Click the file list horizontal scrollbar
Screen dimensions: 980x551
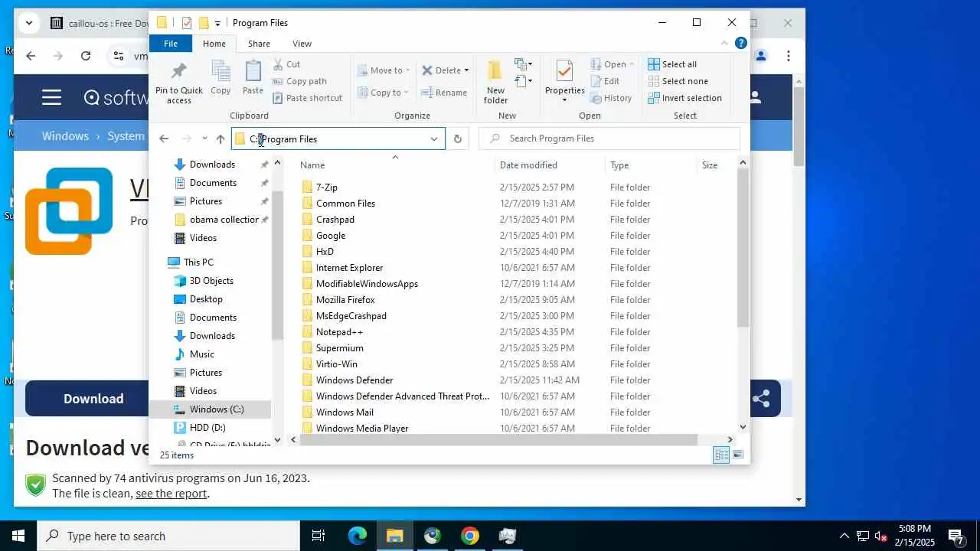point(498,440)
